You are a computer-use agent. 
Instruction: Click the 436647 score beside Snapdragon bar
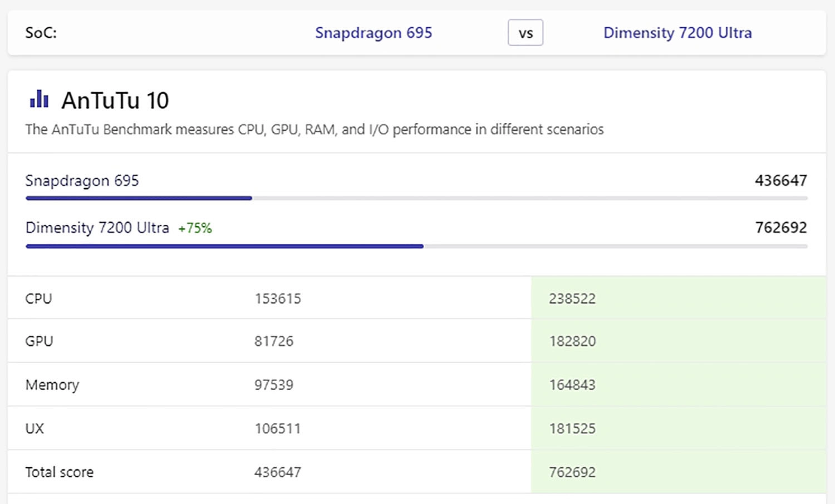pos(780,180)
